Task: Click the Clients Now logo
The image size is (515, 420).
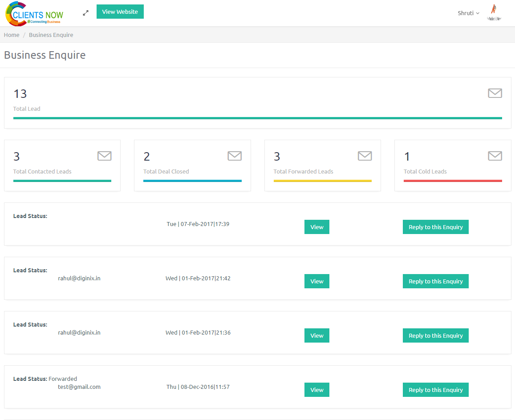Action: [34, 14]
